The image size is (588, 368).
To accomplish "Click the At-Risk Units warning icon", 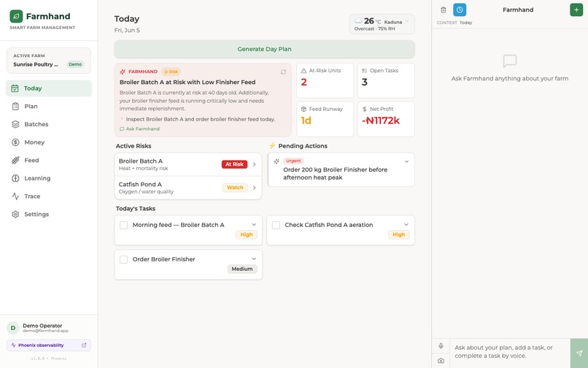I will [x=303, y=71].
